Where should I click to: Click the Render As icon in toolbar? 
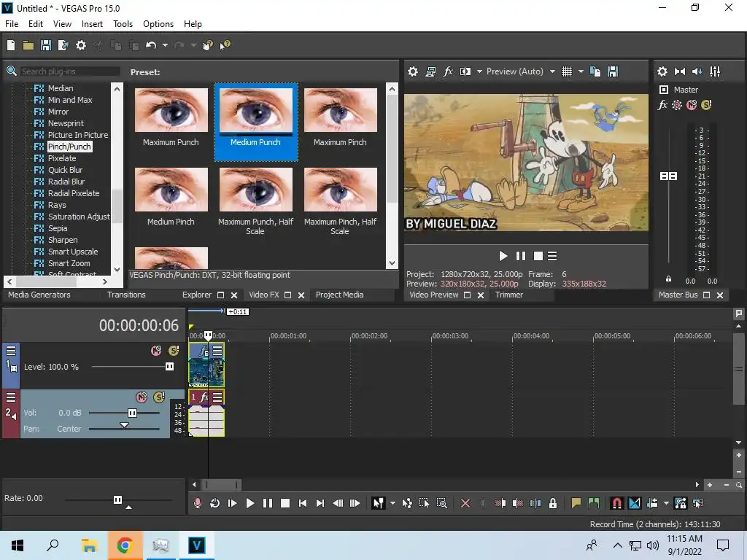[63, 45]
